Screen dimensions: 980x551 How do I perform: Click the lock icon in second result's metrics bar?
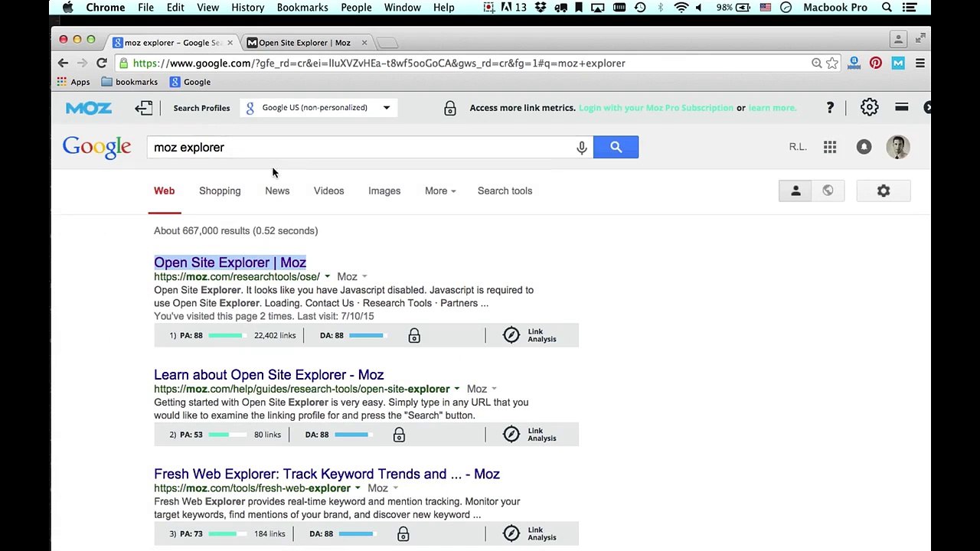click(x=399, y=435)
